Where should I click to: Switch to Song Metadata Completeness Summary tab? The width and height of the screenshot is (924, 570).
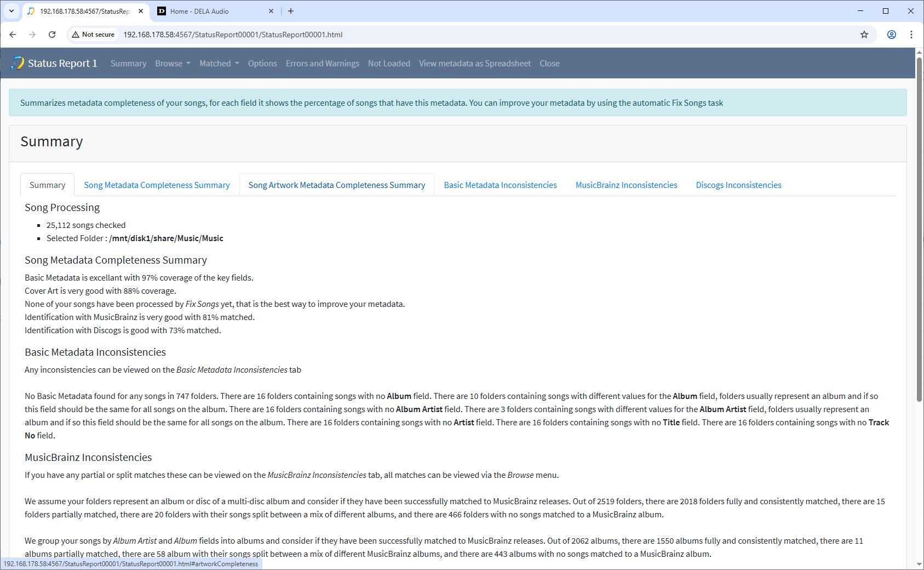tap(157, 185)
